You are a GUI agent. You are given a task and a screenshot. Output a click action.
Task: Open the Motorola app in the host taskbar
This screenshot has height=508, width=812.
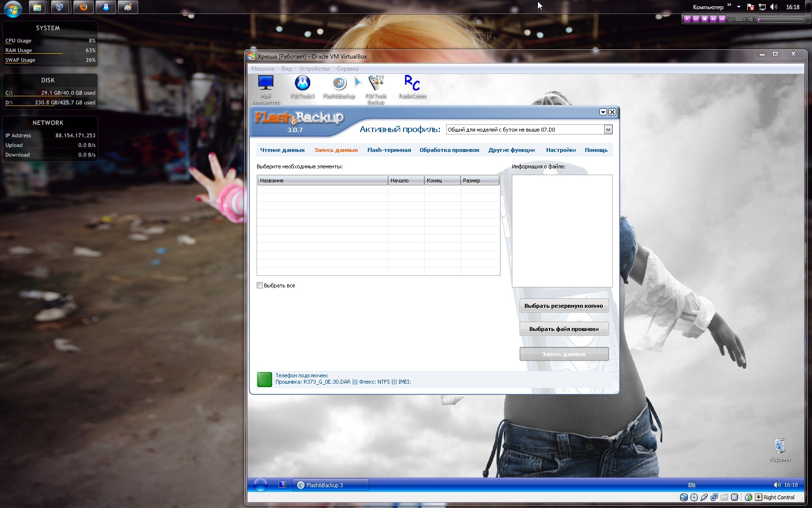pos(106,7)
